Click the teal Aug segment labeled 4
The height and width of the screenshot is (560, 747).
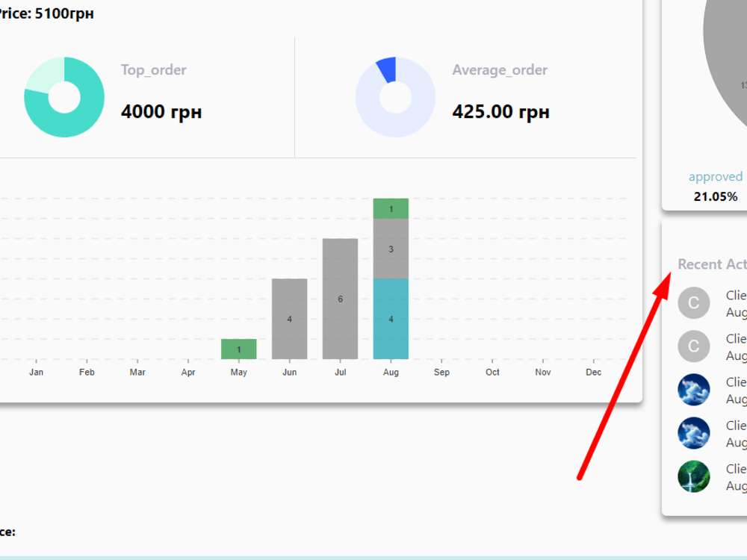[x=391, y=319]
